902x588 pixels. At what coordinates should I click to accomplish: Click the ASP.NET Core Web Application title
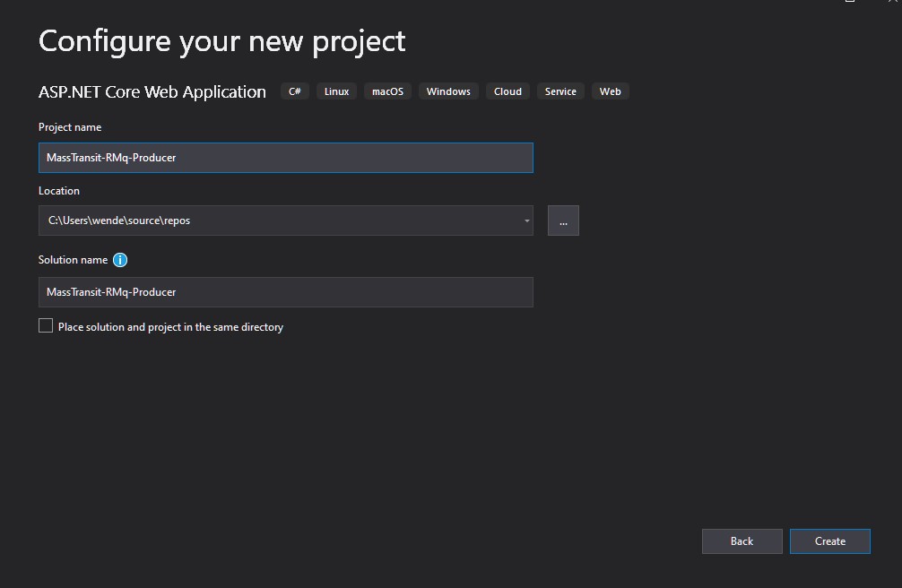(152, 92)
